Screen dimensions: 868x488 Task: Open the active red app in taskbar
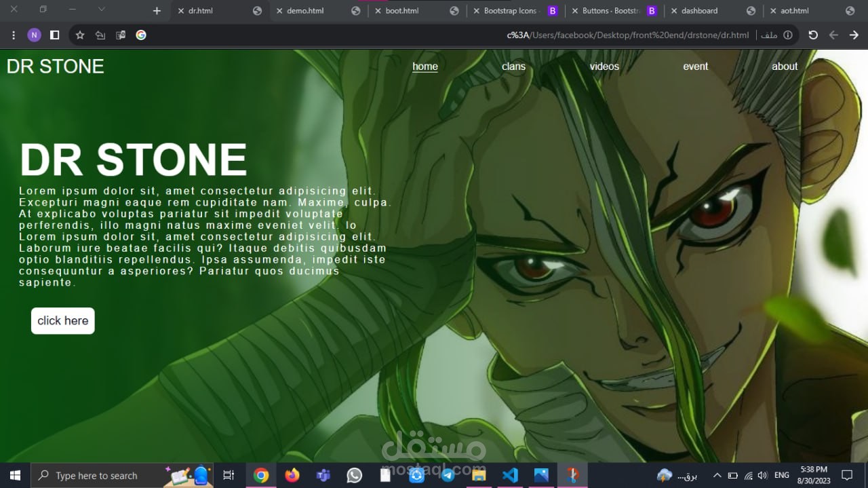coord(572,475)
